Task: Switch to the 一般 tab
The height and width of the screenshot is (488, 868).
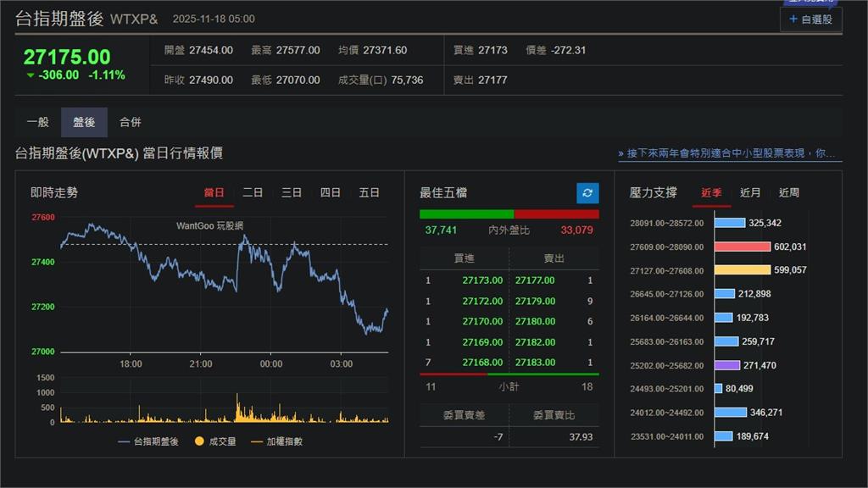Action: (x=38, y=121)
